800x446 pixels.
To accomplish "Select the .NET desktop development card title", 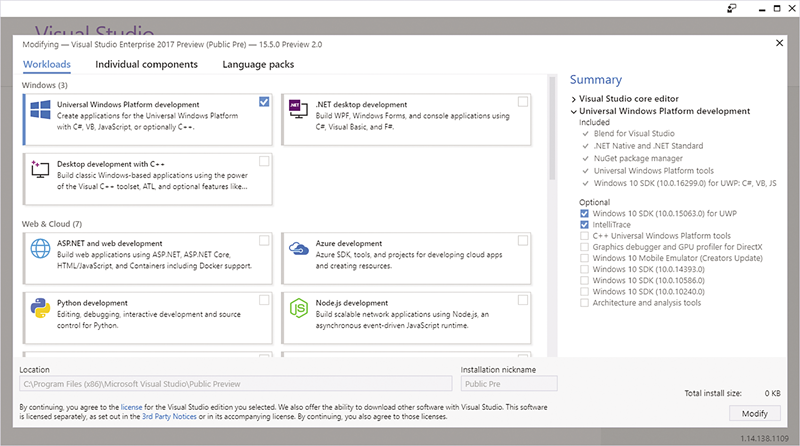I will click(361, 105).
